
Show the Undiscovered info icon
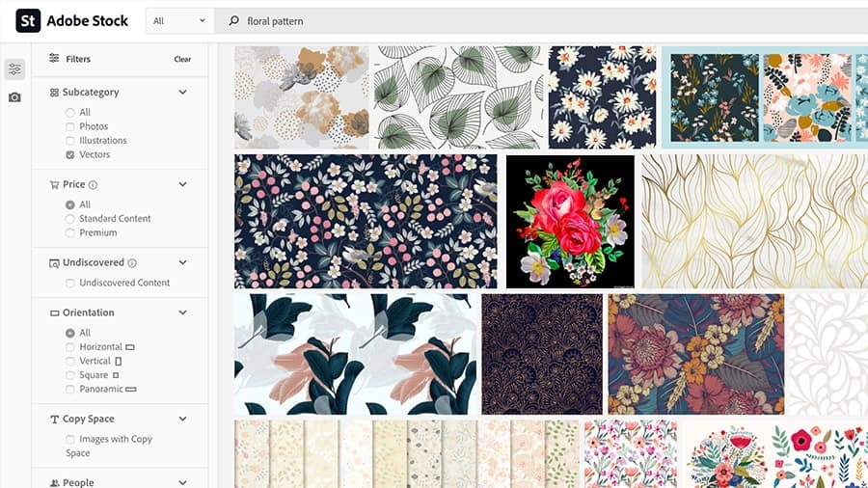(132, 263)
